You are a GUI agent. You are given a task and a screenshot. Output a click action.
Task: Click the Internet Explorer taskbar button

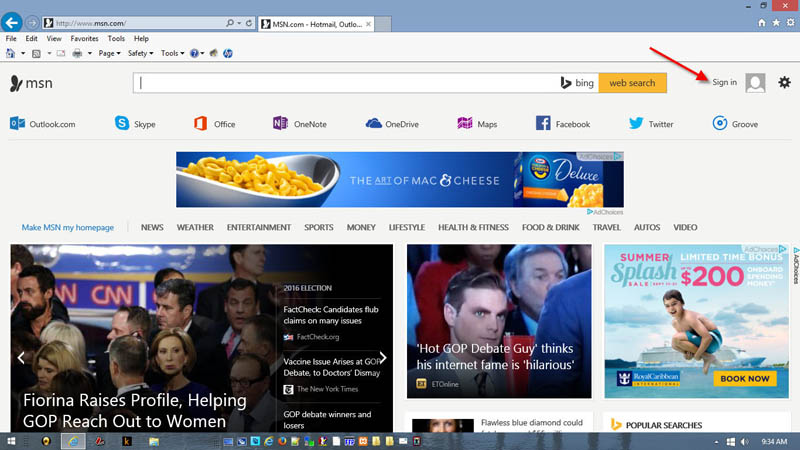73,441
